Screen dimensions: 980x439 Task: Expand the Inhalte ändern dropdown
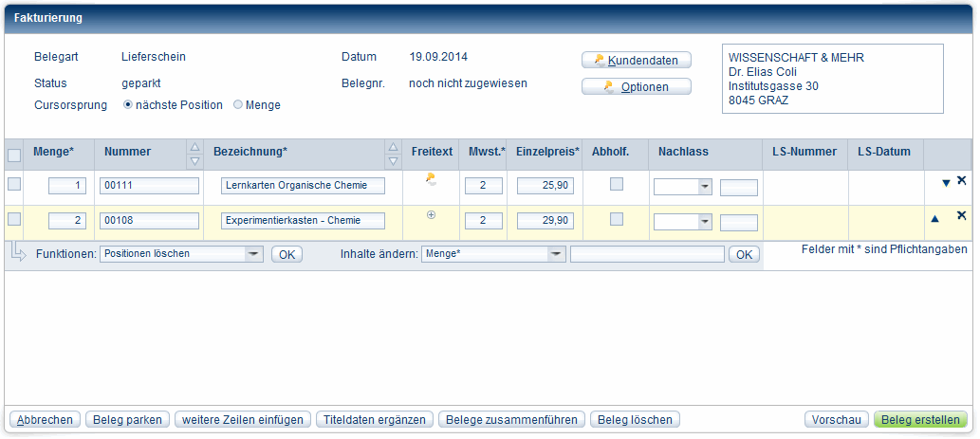(x=556, y=254)
